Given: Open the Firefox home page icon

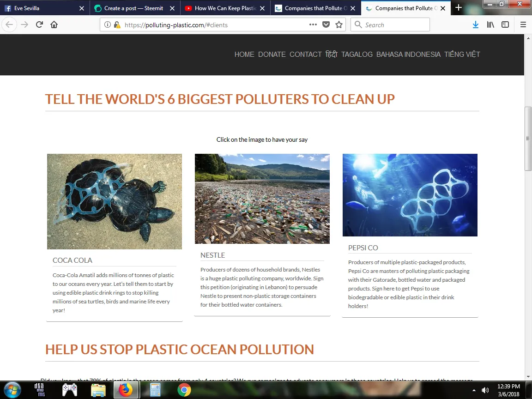Looking at the screenshot, I should (54, 24).
